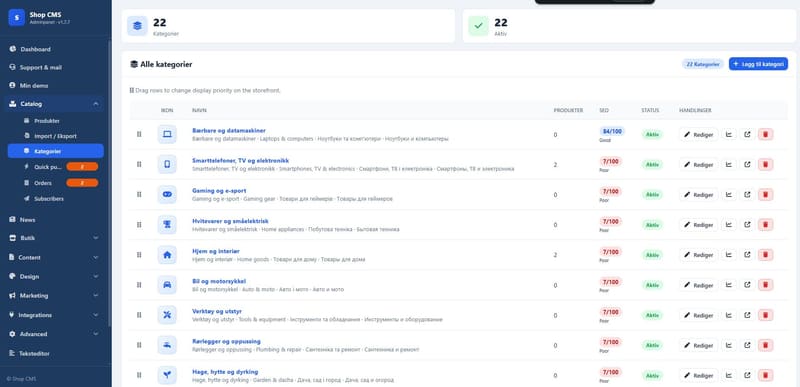Image resolution: width=800 pixels, height=387 pixels.
Task: Click Rediger for Hage, hytte og dyrking
Action: 698,375
